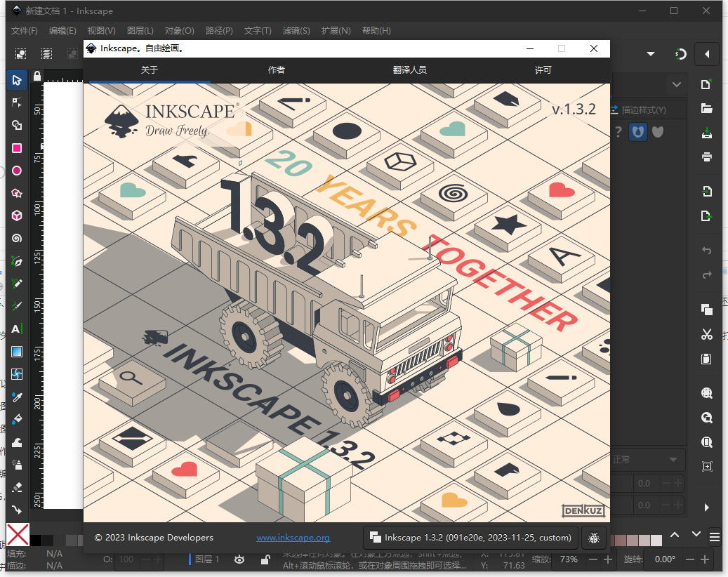Click the Zoom selection icon

point(707,393)
